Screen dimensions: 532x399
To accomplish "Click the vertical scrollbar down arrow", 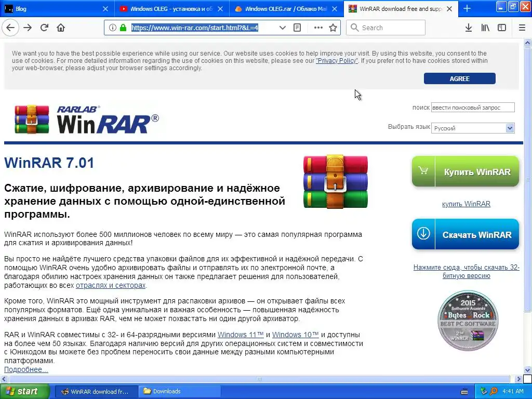I will 528,370.
